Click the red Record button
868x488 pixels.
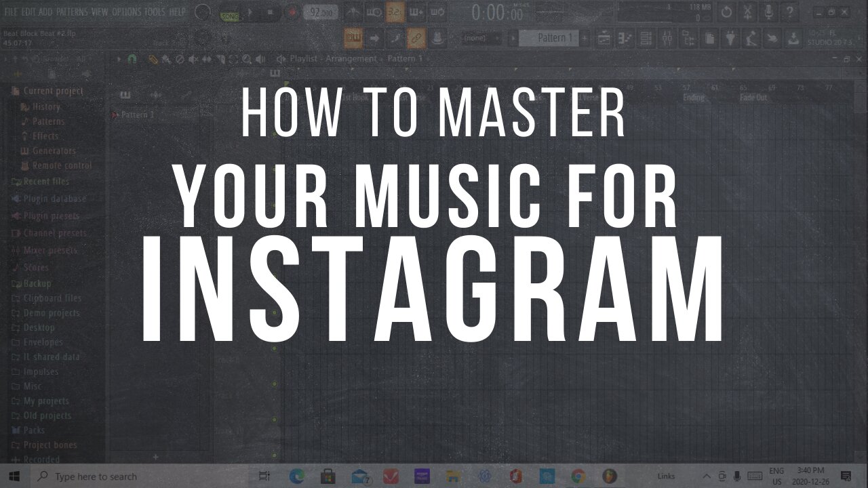click(x=292, y=12)
